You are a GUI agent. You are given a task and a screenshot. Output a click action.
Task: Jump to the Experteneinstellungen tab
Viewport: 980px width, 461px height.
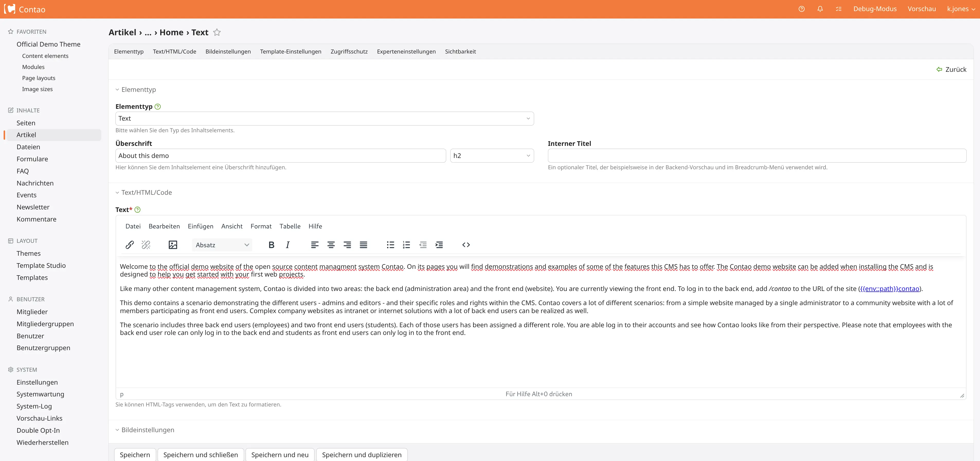(406, 51)
